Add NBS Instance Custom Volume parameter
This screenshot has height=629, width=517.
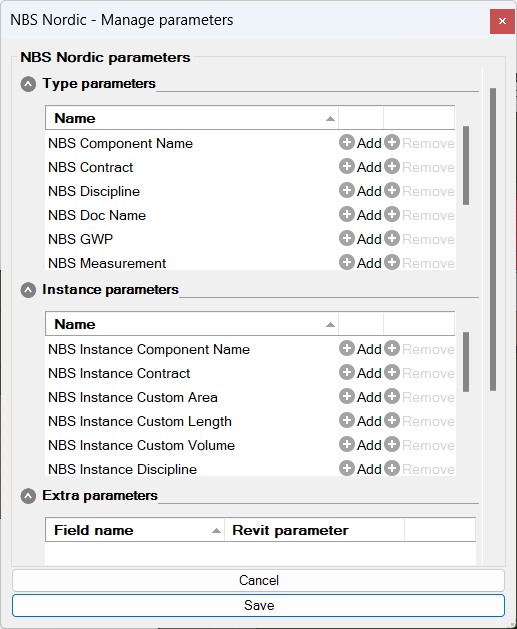360,445
